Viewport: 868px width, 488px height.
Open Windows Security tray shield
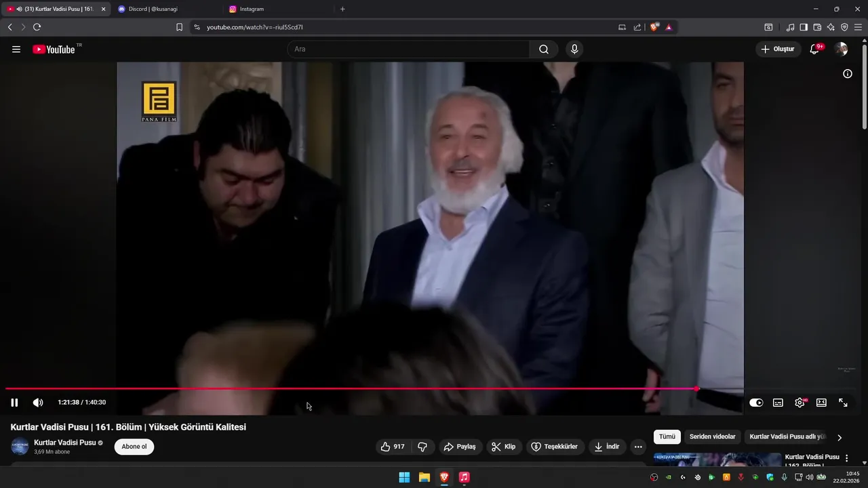click(770, 477)
